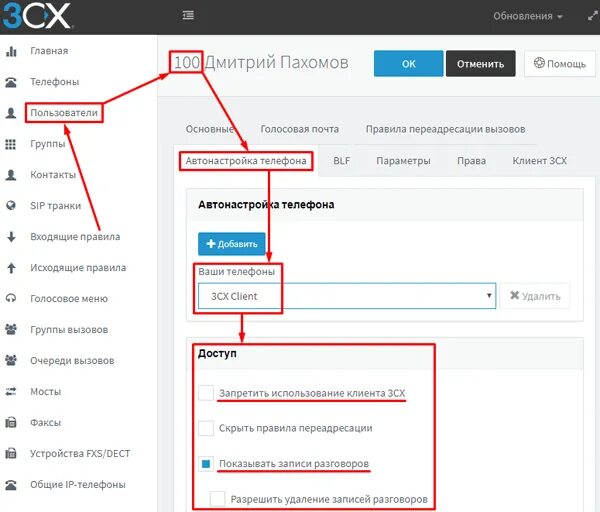Open Факсы in the sidebar

pyautogui.click(x=46, y=423)
